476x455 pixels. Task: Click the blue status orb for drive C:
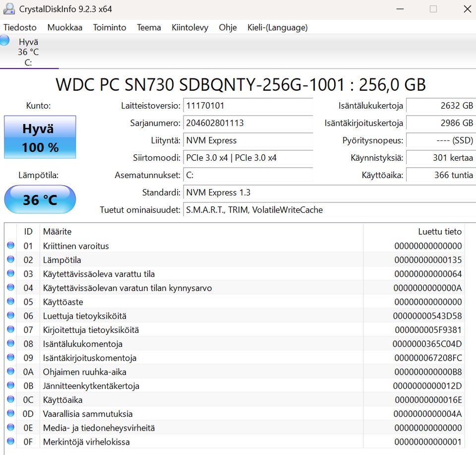4,40
